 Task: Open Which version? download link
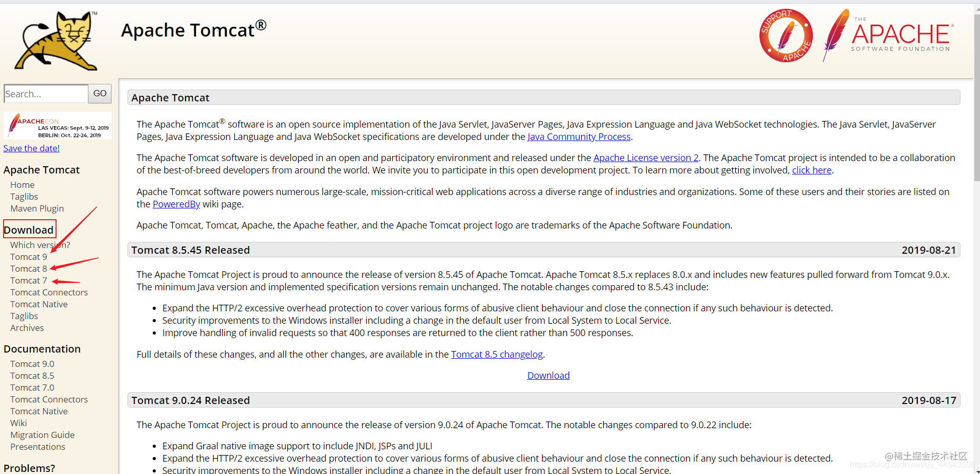[40, 245]
